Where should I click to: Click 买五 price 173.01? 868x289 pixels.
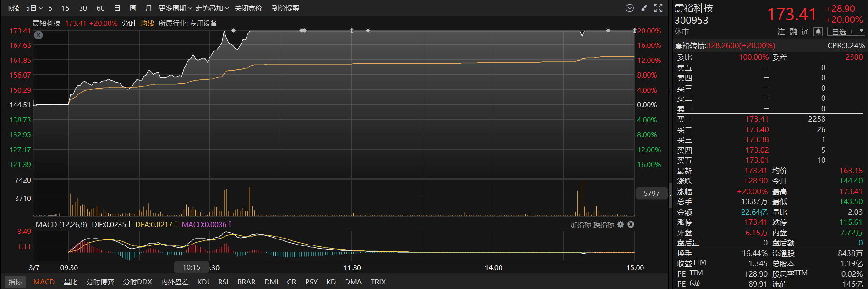click(757, 160)
